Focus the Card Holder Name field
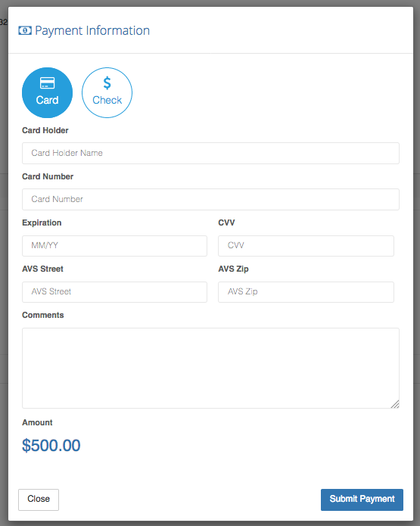Image resolution: width=420 pixels, height=526 pixels. [210, 154]
